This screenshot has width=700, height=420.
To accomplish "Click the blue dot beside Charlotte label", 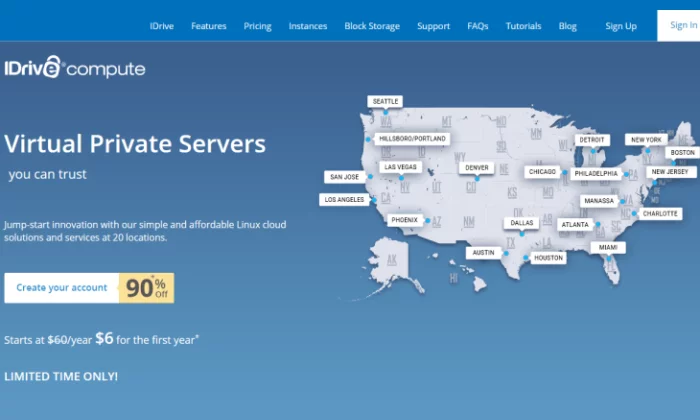I will click(634, 214).
